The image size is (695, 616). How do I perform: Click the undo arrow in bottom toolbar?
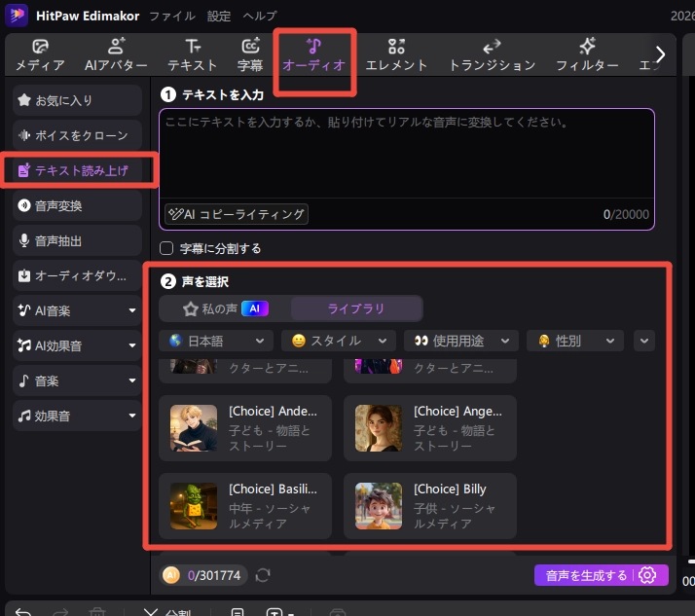(23, 612)
